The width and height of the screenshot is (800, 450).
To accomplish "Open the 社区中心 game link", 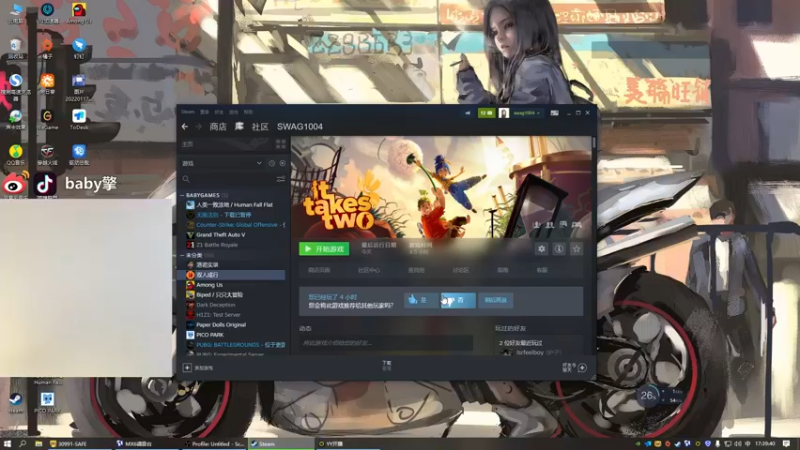I will click(369, 270).
